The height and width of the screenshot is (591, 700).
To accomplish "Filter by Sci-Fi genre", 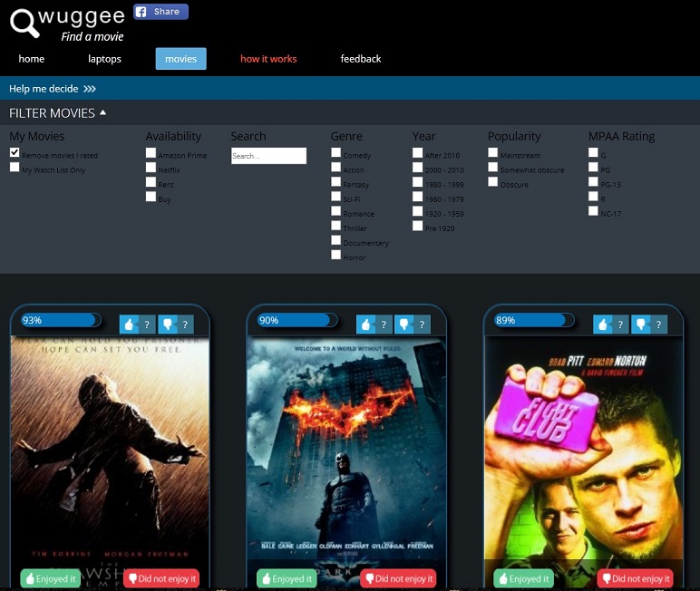I will pyautogui.click(x=336, y=197).
